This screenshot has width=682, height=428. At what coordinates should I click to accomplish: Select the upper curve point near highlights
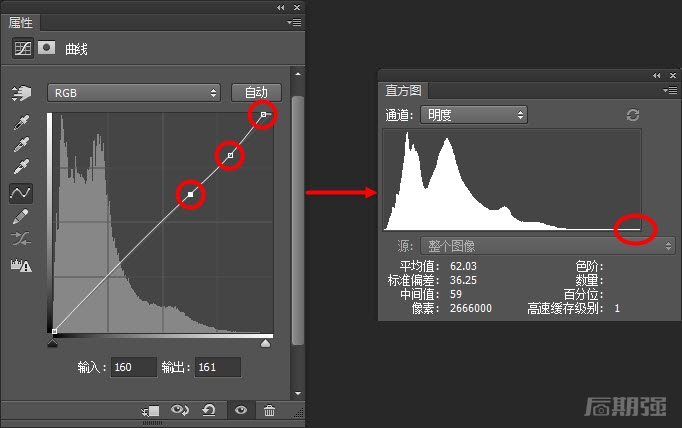point(230,155)
